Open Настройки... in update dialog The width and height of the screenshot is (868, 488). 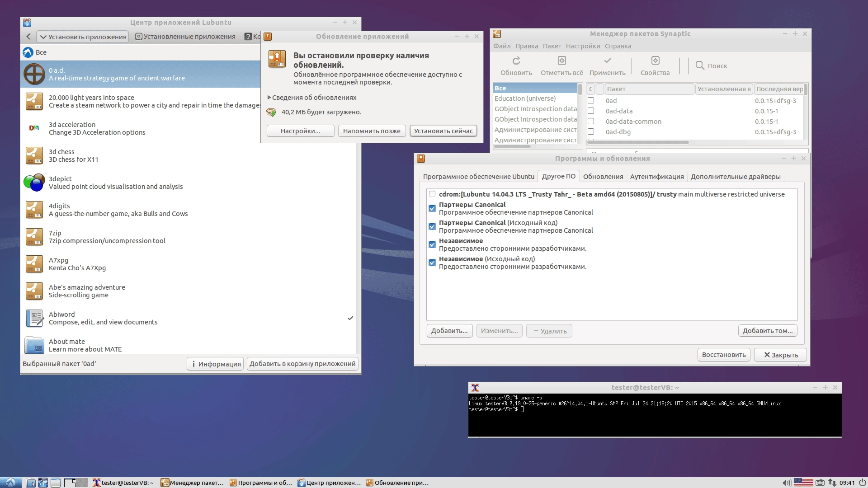[x=300, y=131]
